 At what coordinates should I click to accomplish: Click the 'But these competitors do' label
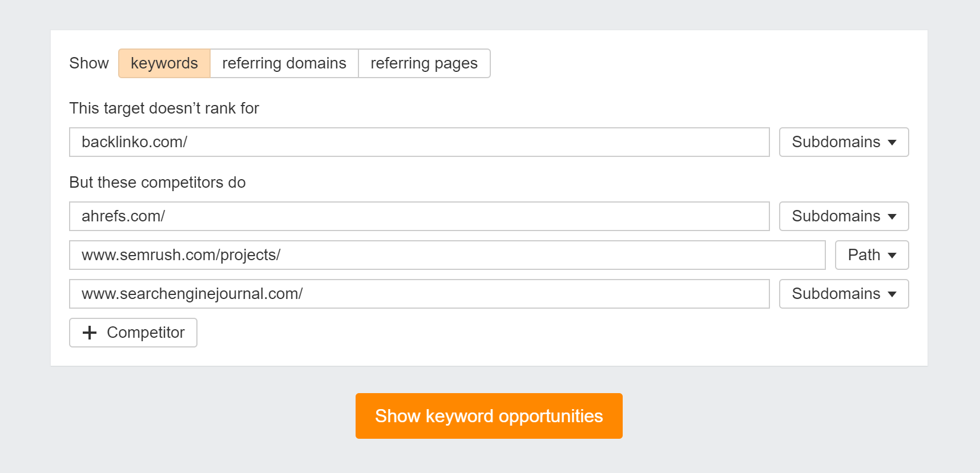tap(158, 183)
